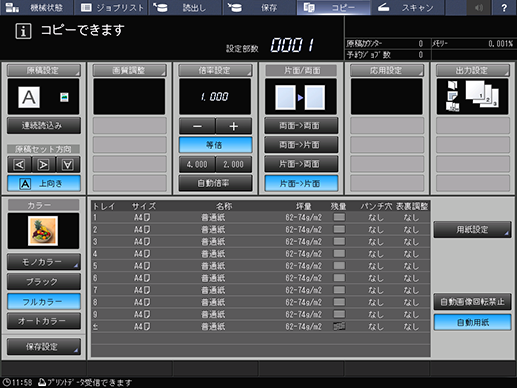Viewport: 517px width, 388px height.
Task: Click the コピー tab copy icon
Action: 309,8
